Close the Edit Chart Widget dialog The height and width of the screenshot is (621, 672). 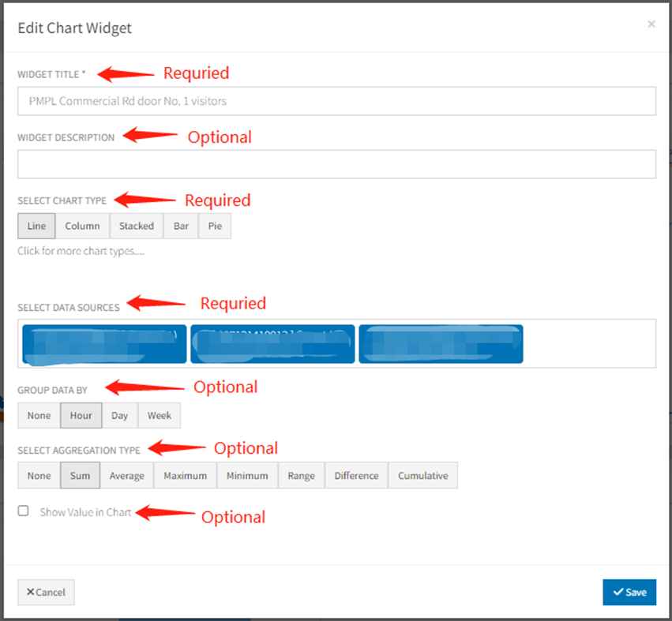pos(651,24)
